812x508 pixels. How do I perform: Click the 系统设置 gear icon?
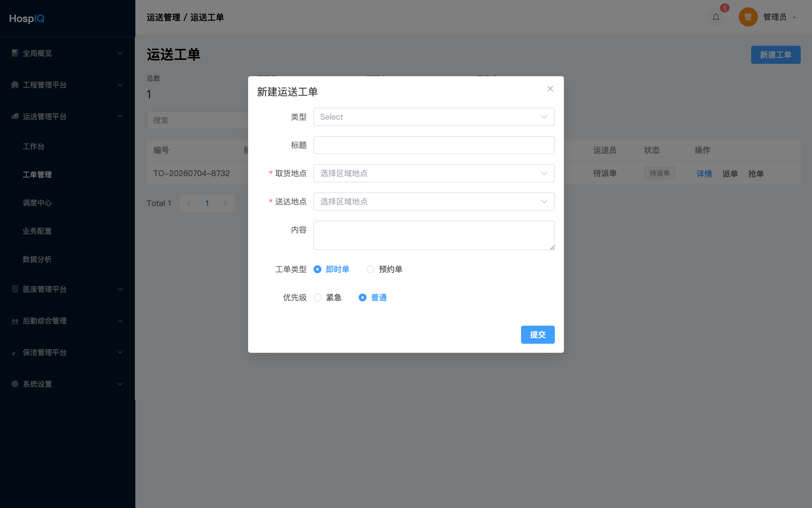[15, 384]
